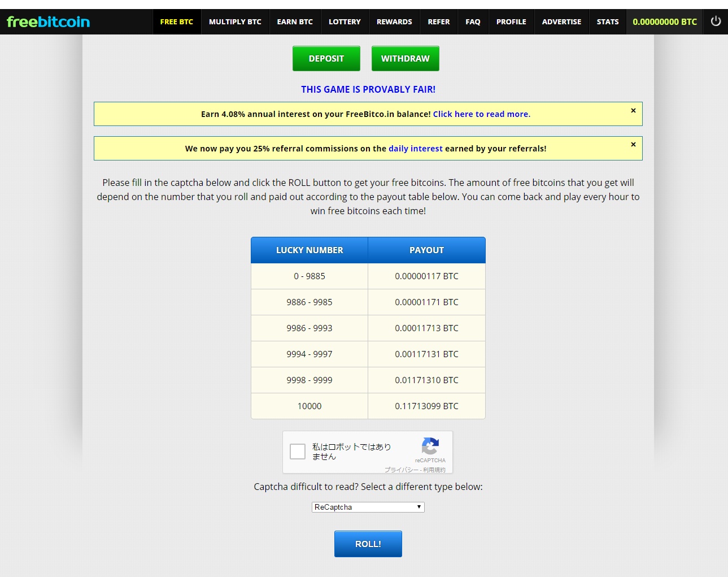Dismiss the annual interest notice
This screenshot has height=577, width=728.
pyautogui.click(x=633, y=110)
